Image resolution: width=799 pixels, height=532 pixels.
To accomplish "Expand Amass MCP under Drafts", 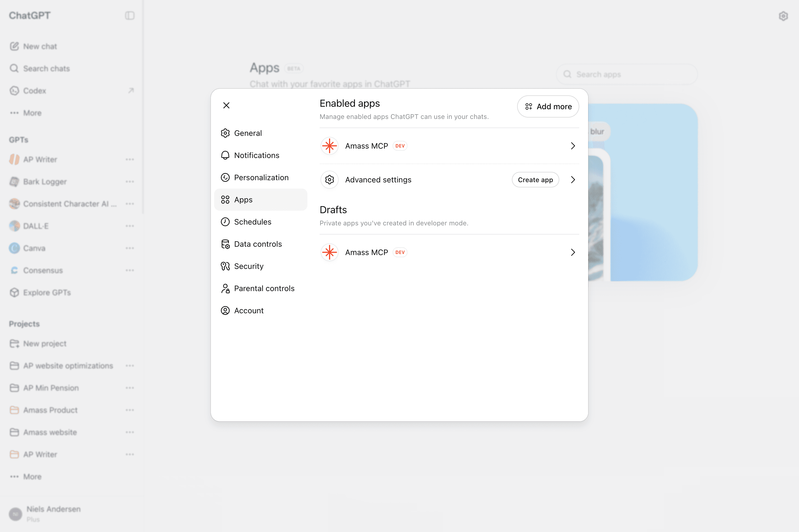I will (573, 253).
